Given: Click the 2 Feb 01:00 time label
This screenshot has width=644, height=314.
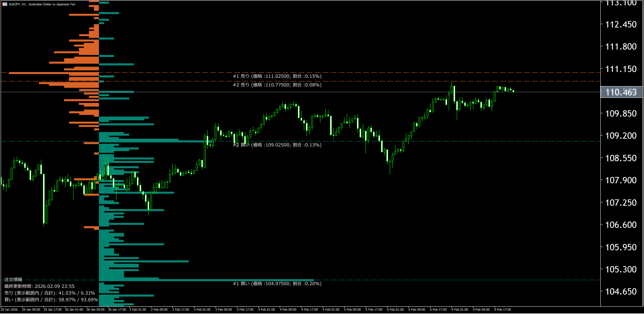Looking at the screenshot, I should [138, 310].
